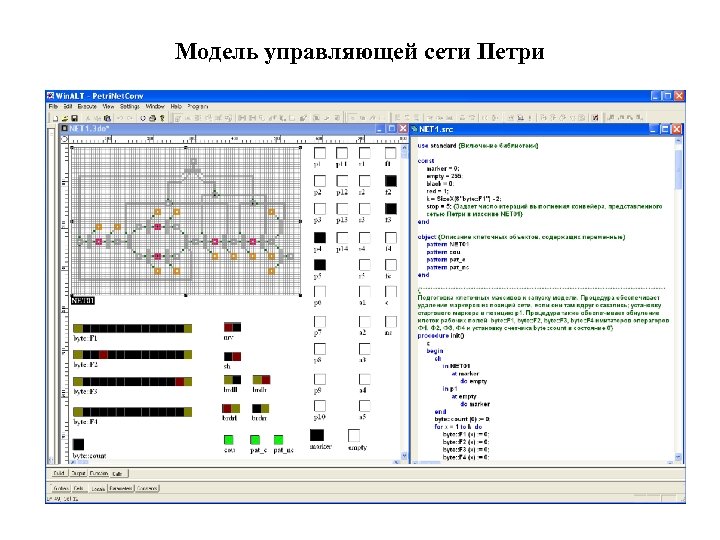Click the 'empty = 255' constant line
This screenshot has width=720, height=540.
(444, 176)
